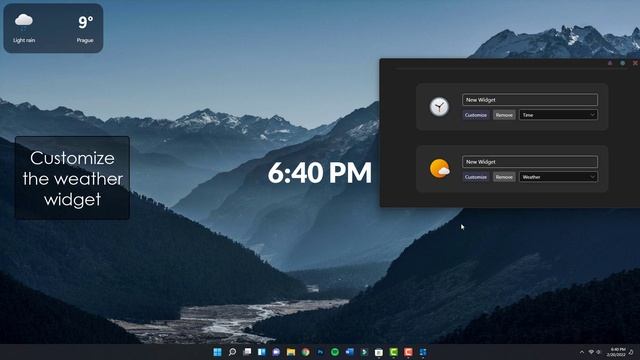Open the Weather widget type dropdown

coord(558,177)
